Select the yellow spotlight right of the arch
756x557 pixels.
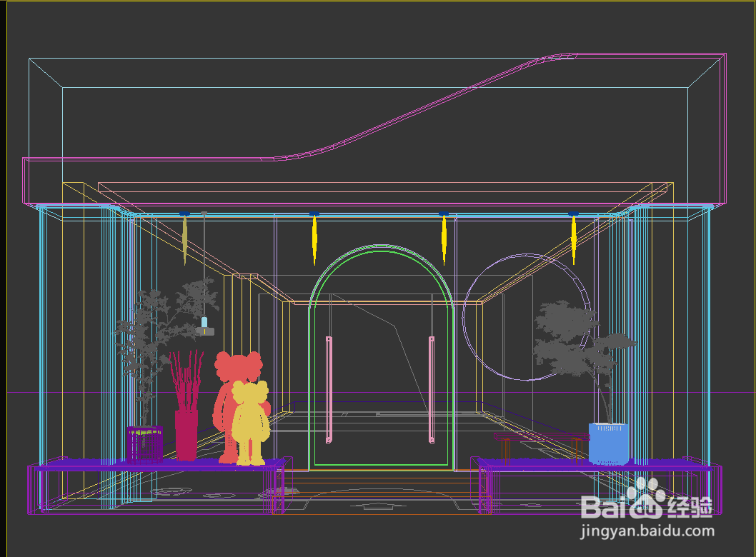pyautogui.click(x=444, y=239)
